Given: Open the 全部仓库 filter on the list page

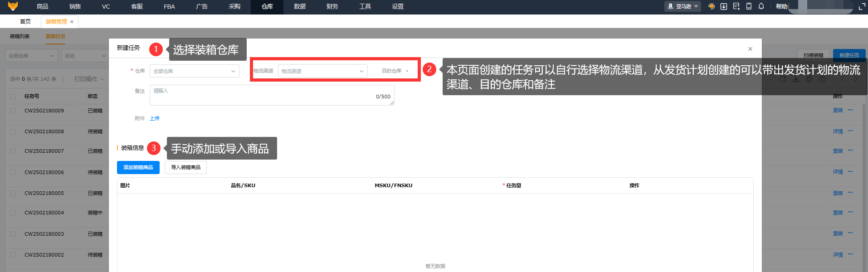Looking at the screenshot, I should 31,56.
